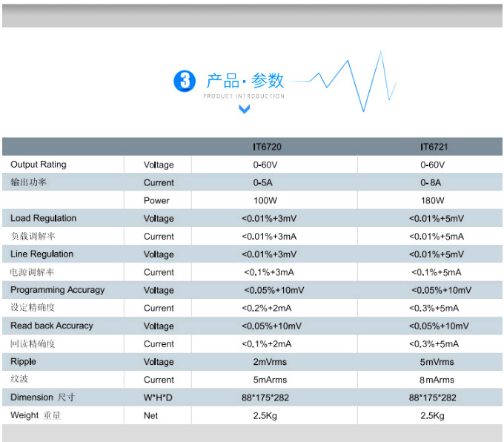Select the <0.2%+2mA programming current value

[267, 308]
